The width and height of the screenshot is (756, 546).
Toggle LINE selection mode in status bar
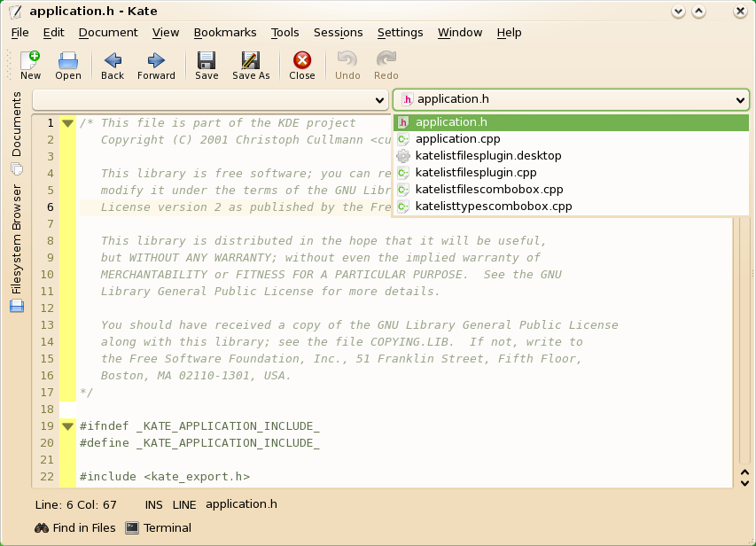[x=184, y=505]
